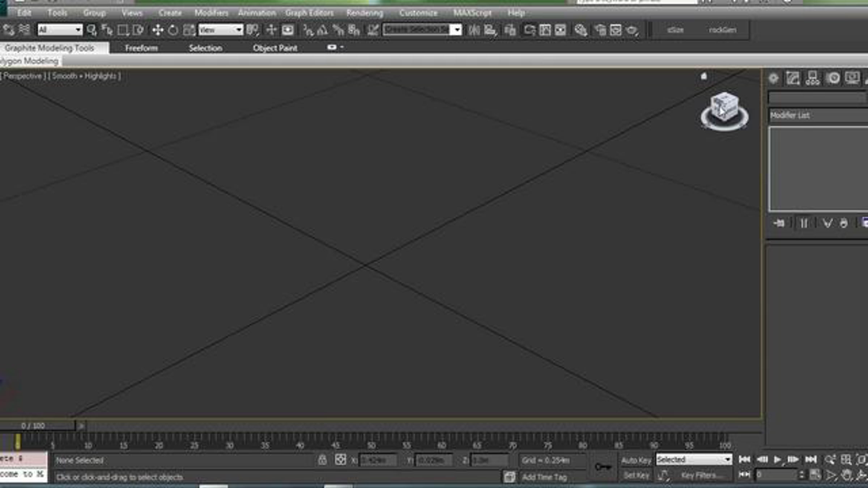This screenshot has width=868, height=488.
Task: Open the reference coordinate system 'View' dropdown
Action: click(221, 30)
